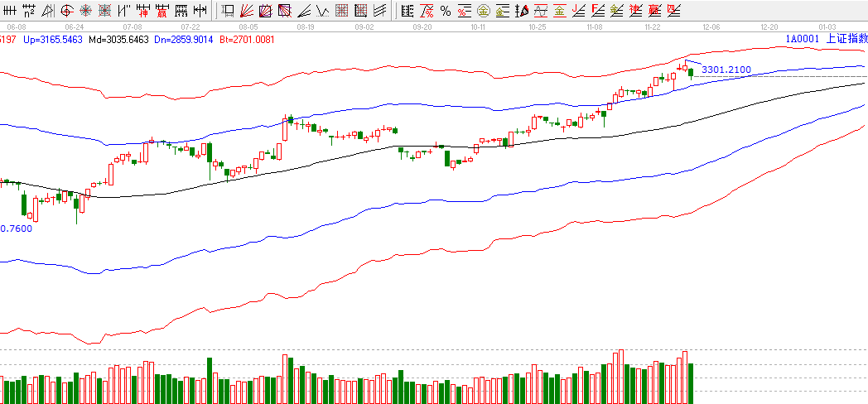The height and width of the screenshot is (404, 868).
Task: Click the 3301.2100 price label
Action: (x=726, y=70)
